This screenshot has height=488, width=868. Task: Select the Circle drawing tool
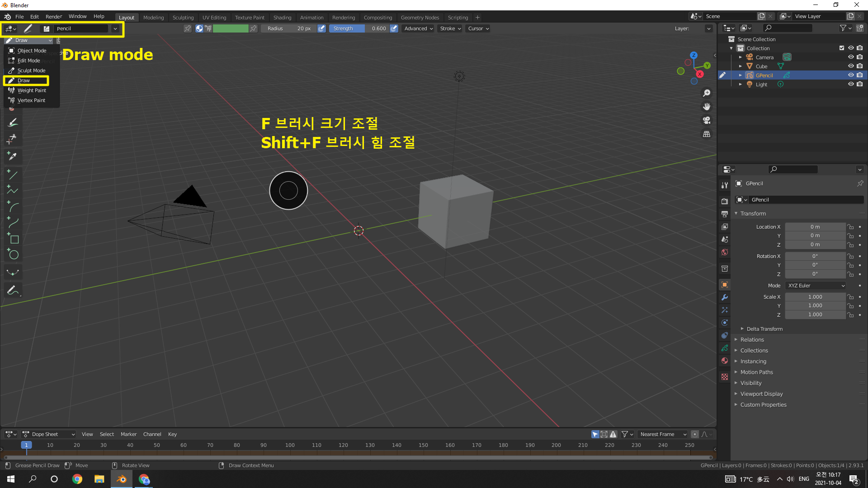click(x=13, y=254)
